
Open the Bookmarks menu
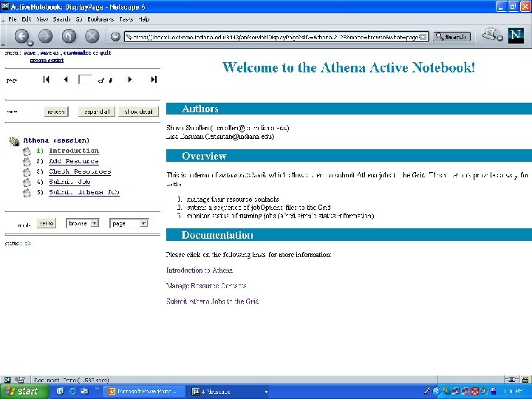(x=100, y=19)
